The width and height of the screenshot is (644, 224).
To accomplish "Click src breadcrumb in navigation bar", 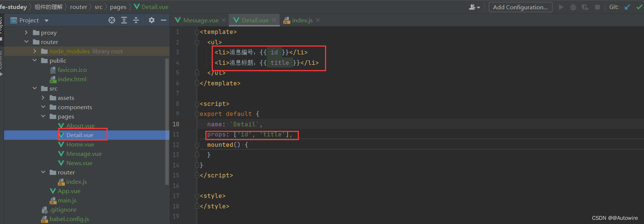I will click(x=98, y=7).
